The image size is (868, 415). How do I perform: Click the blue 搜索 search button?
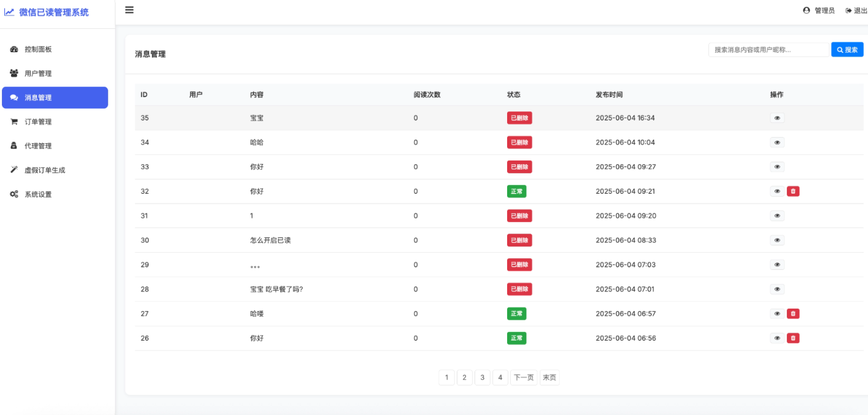[847, 49]
